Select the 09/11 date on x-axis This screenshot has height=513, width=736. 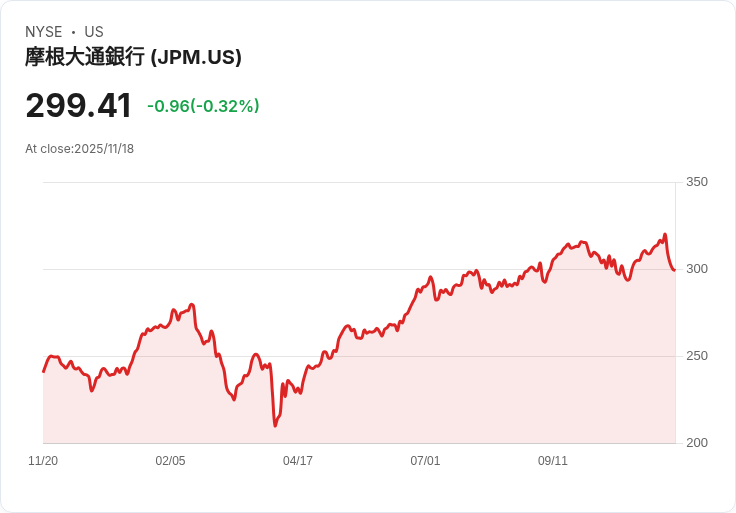click(553, 461)
